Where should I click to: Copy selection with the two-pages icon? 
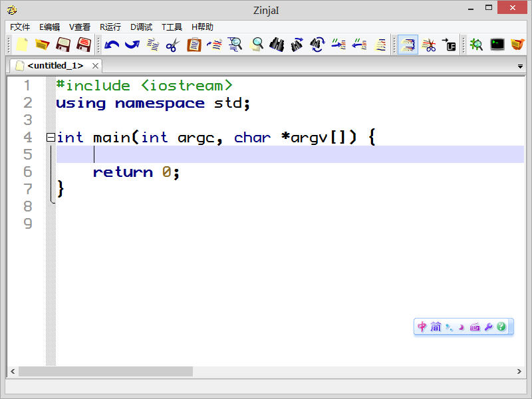pos(153,45)
